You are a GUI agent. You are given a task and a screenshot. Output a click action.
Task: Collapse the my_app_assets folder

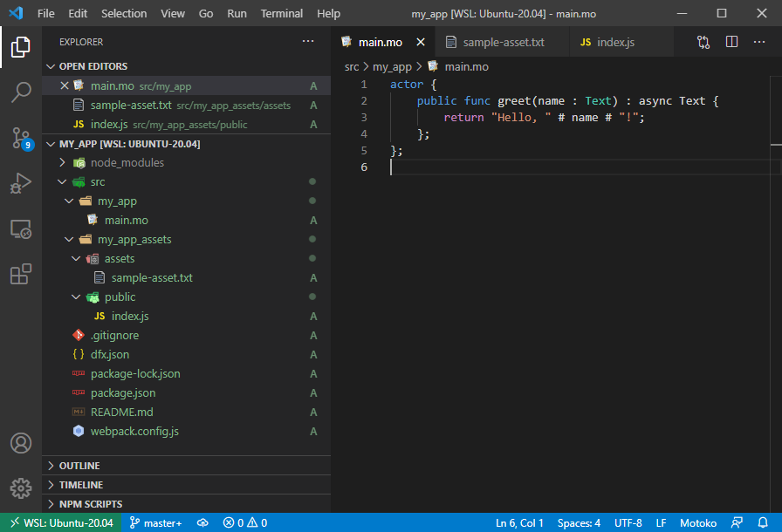70,240
